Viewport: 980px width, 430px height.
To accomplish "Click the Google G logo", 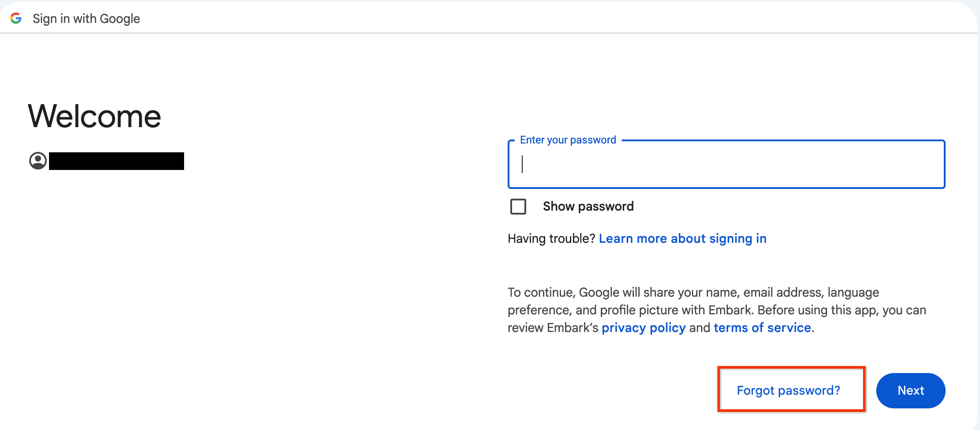I will coord(16,18).
